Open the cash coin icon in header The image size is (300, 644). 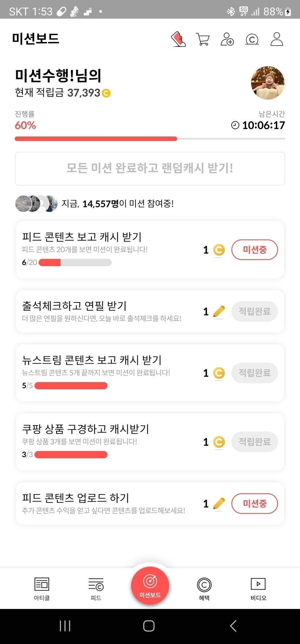point(252,39)
